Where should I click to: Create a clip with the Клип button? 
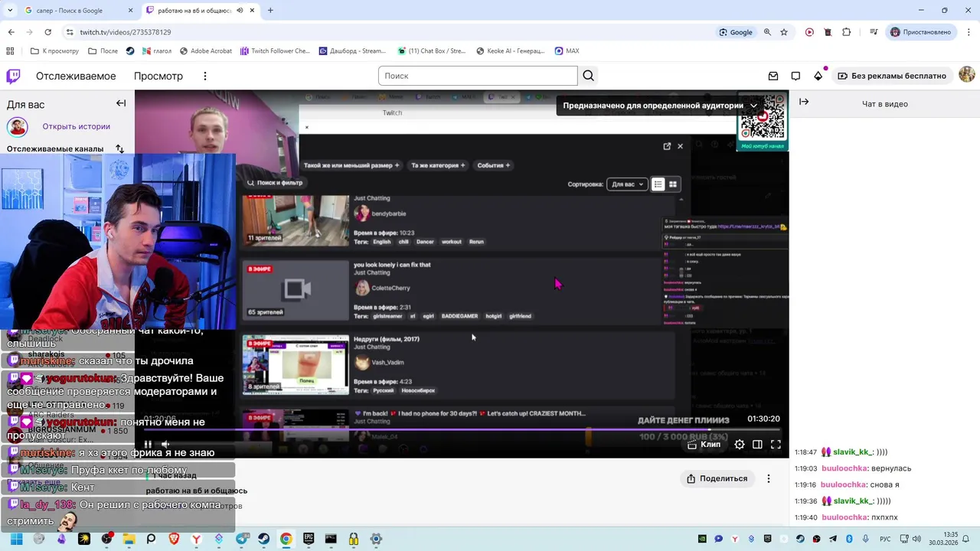point(704,444)
